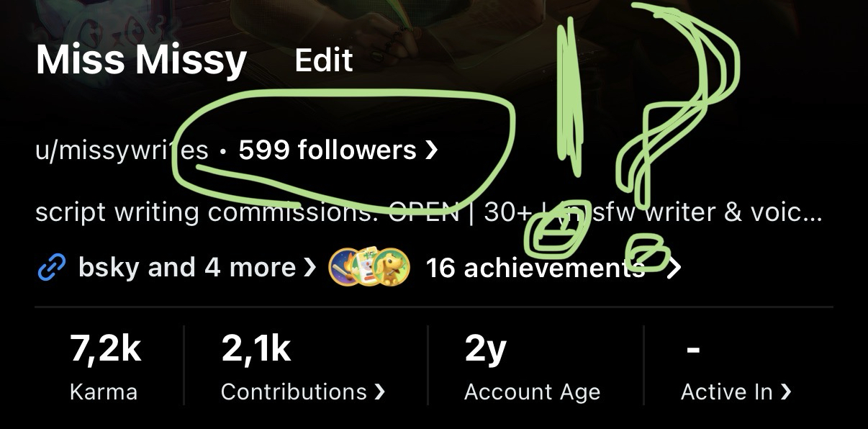Expand arrow next to bsky and 4 more
The width and height of the screenshot is (868, 429).
(x=310, y=268)
